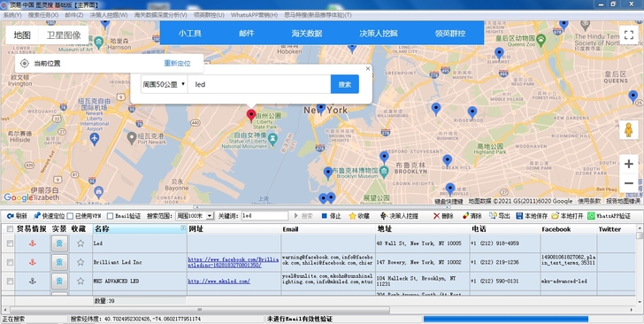
Task: Click the blue 搜索 button in popup
Action: 345,84
